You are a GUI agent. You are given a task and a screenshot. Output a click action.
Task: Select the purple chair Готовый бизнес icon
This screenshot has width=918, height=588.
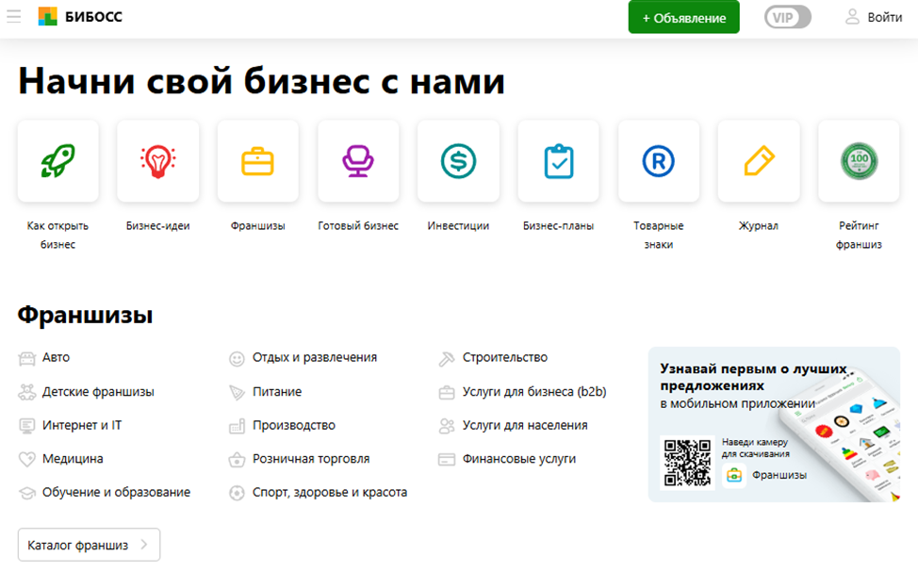[358, 160]
